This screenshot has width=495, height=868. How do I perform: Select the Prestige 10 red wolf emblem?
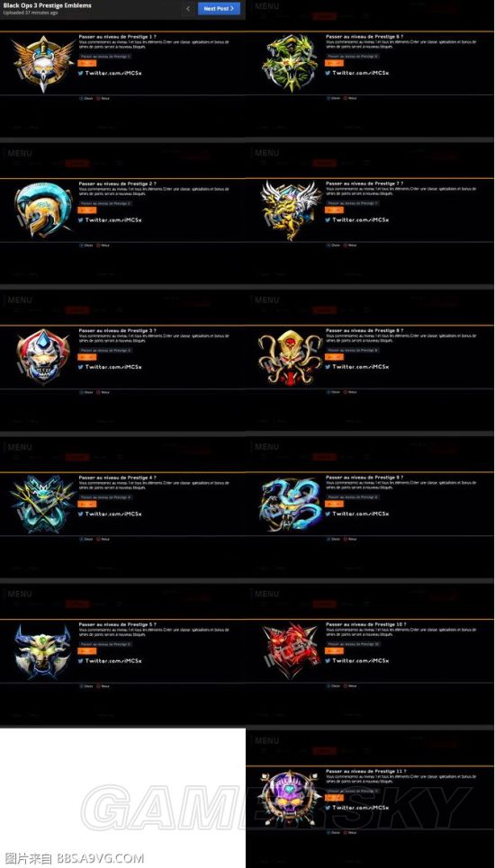[x=291, y=651]
